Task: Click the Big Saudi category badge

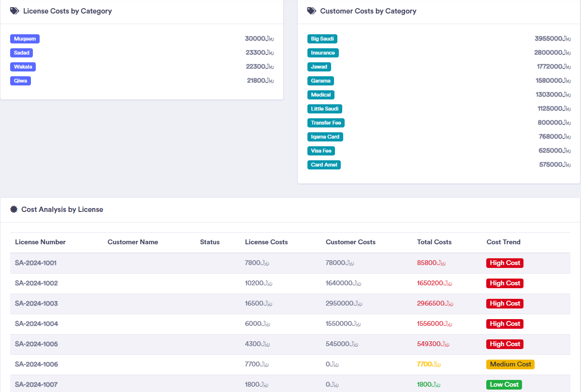Action: click(322, 39)
